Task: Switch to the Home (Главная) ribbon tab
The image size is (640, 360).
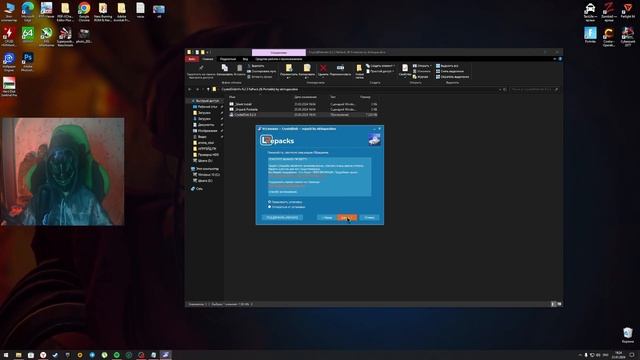Action: tap(208, 59)
